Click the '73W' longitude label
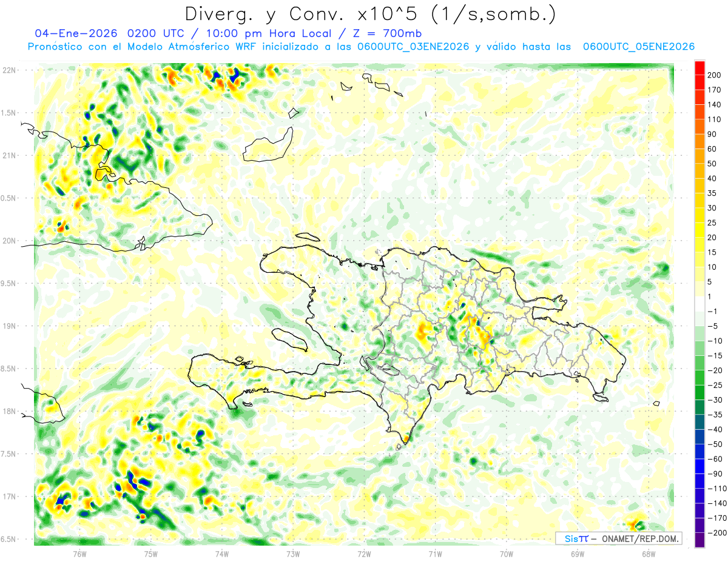This screenshot has width=728, height=562. click(x=293, y=554)
